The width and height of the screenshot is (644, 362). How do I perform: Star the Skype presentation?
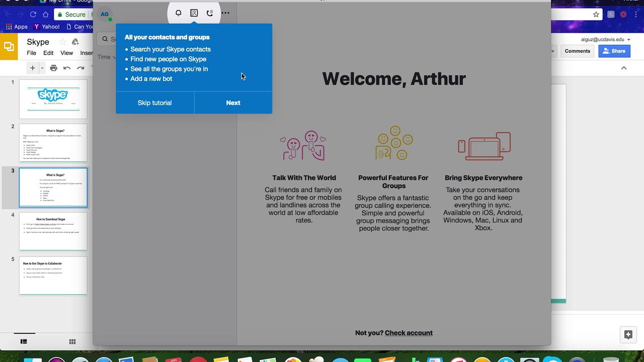click(x=62, y=42)
